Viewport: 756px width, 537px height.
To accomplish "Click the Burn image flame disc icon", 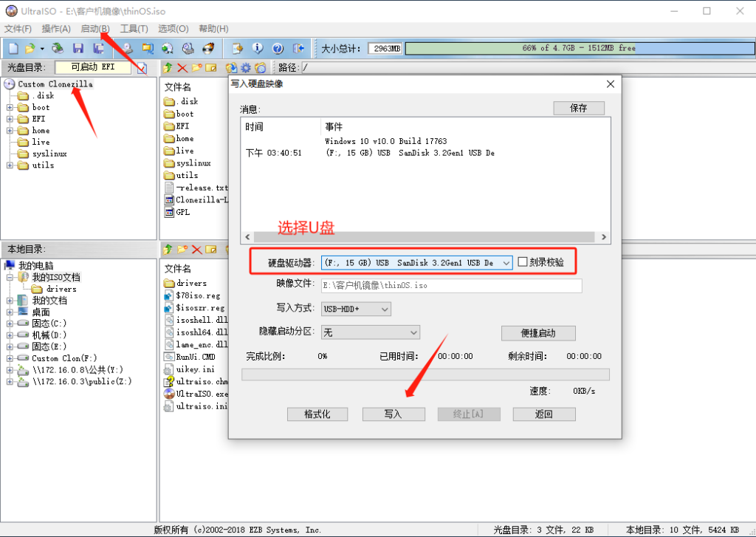I will pos(208,48).
